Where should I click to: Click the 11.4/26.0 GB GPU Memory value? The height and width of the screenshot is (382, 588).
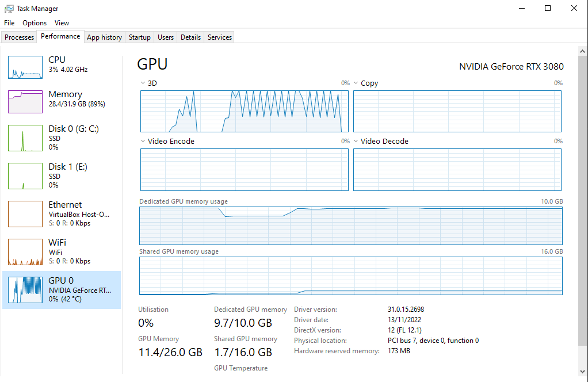[171, 353]
